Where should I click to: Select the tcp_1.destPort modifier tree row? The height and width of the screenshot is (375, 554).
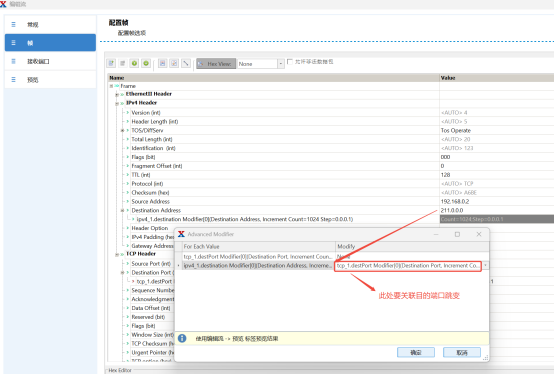coord(155,281)
